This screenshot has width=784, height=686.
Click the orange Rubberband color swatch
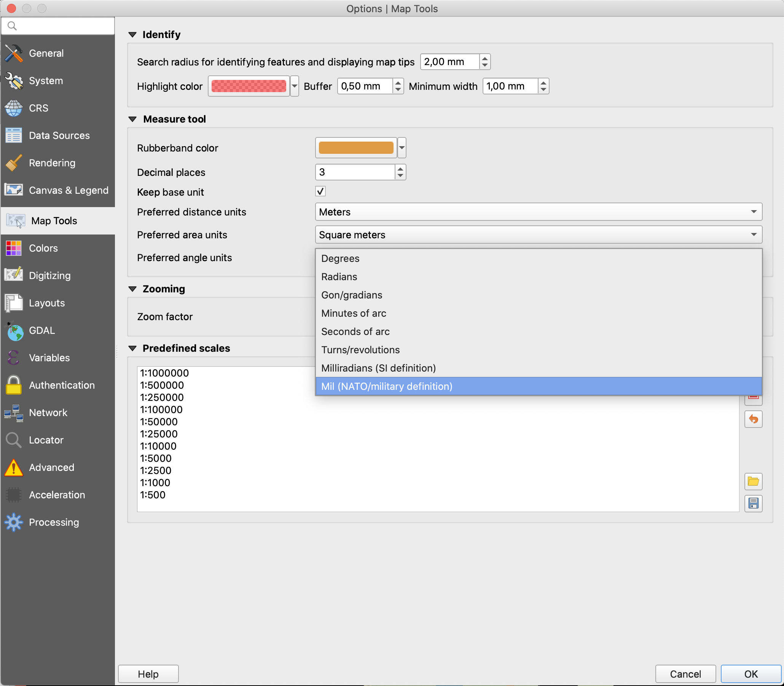click(355, 148)
